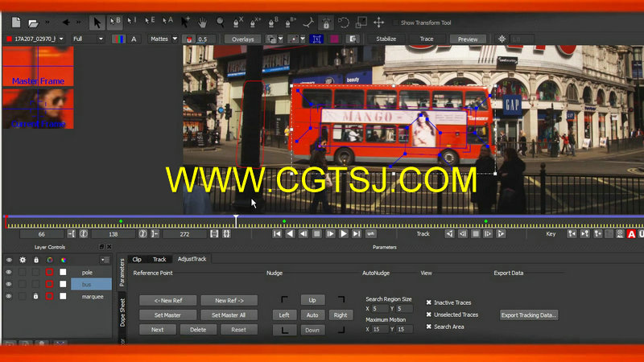
Task: Click Export Tracking Data button
Action: point(529,315)
